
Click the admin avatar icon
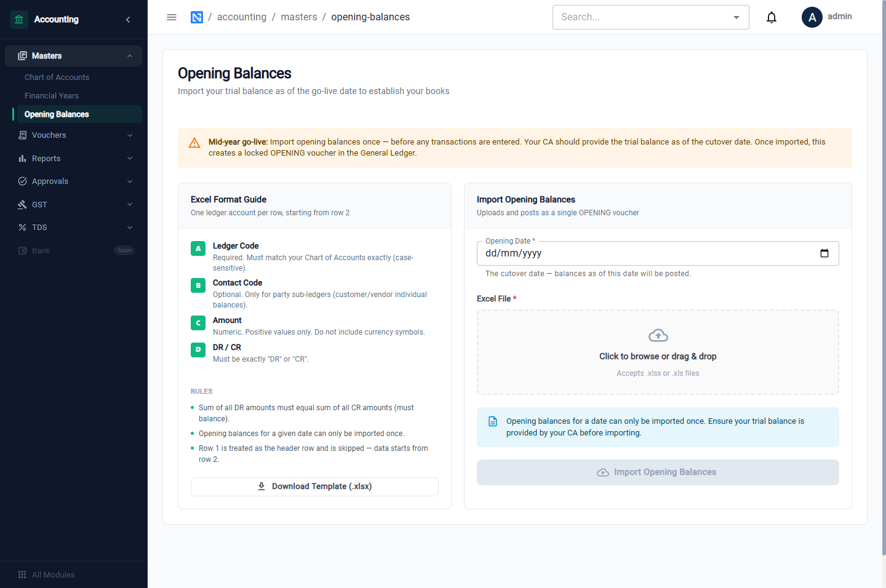click(812, 17)
